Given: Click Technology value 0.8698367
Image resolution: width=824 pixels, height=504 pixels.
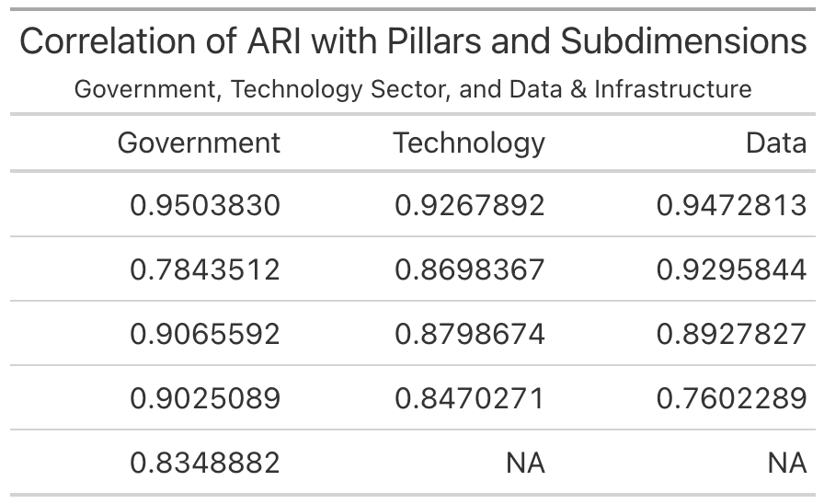Looking at the screenshot, I should 470,269.
